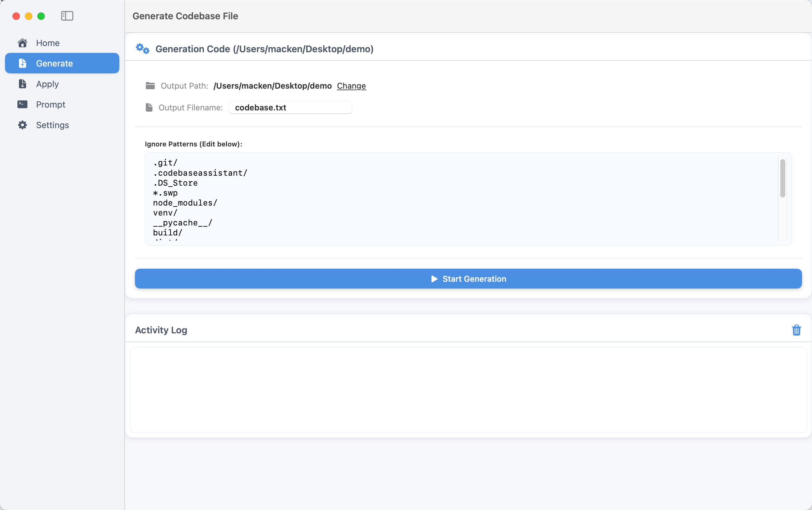
Task: Open the Settings section
Action: tap(62, 125)
